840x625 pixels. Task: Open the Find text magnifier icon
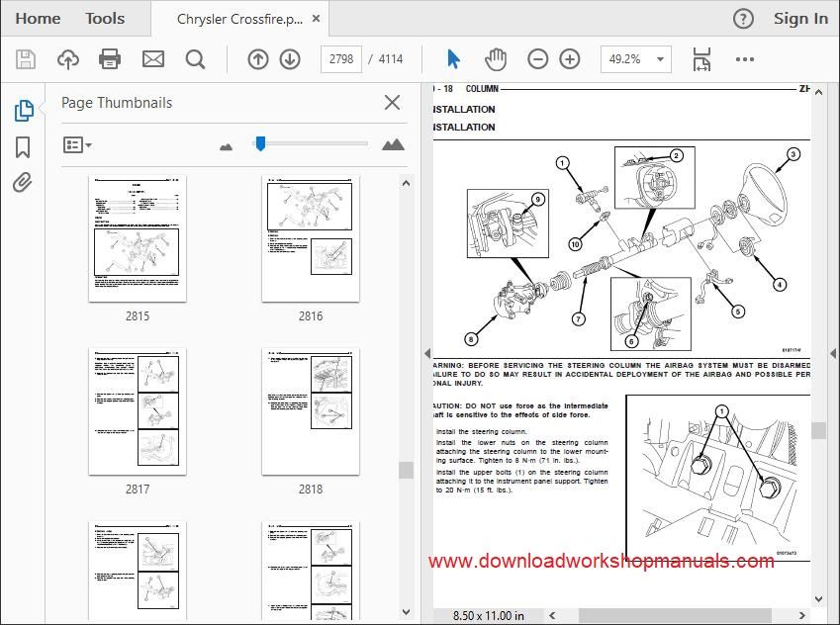pos(195,59)
